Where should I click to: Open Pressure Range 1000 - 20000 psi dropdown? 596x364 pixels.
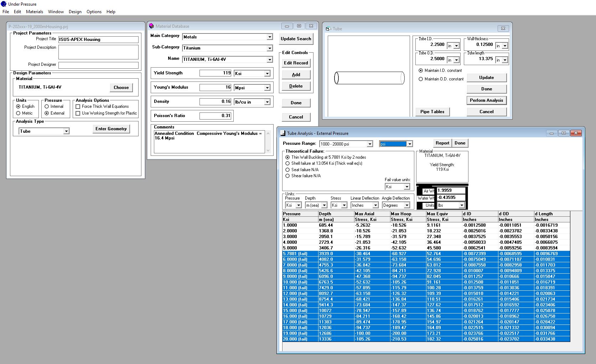370,144
